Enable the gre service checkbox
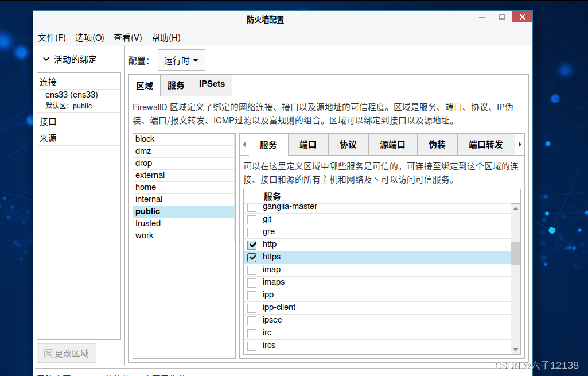 [x=252, y=232]
